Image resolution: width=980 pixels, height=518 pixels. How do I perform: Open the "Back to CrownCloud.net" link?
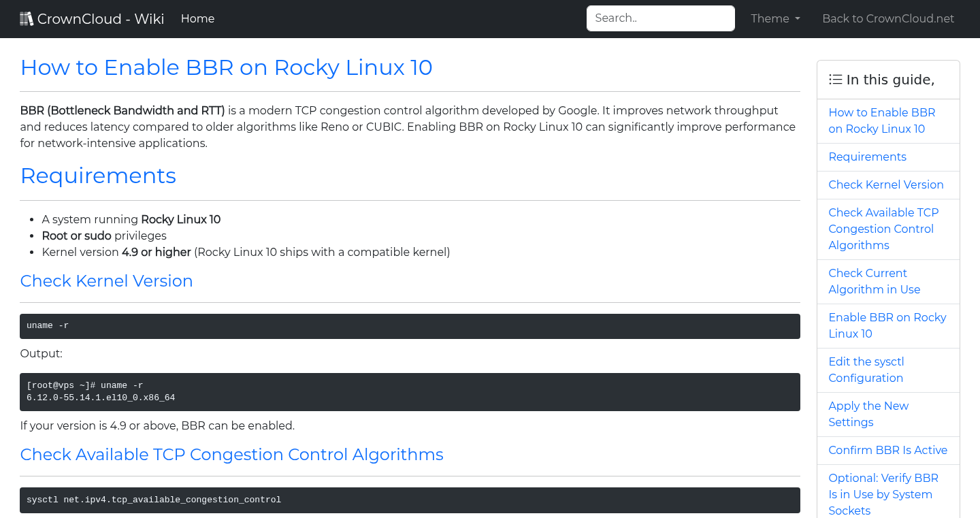click(888, 18)
